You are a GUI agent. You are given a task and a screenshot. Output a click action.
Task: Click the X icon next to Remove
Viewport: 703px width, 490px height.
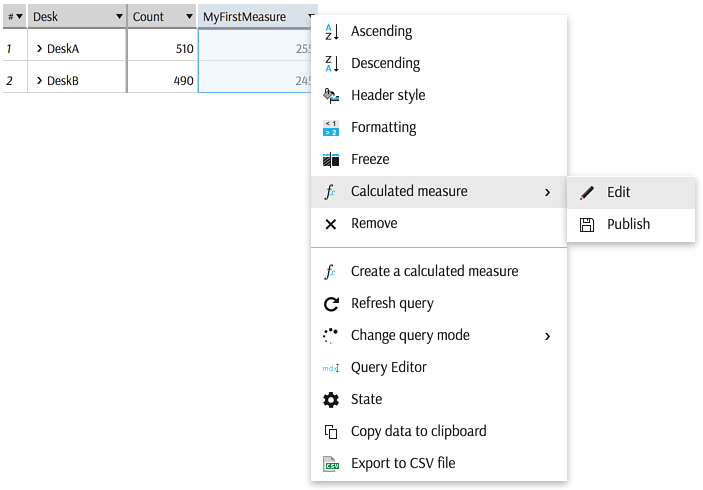(330, 224)
